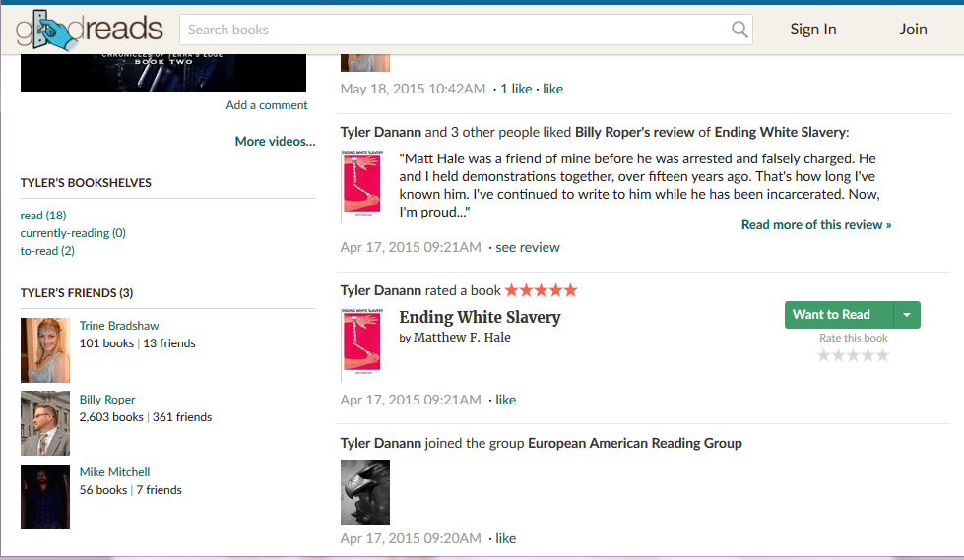Focus the Search books field
Viewport: 964px width, 560px height.
pyautogui.click(x=466, y=30)
